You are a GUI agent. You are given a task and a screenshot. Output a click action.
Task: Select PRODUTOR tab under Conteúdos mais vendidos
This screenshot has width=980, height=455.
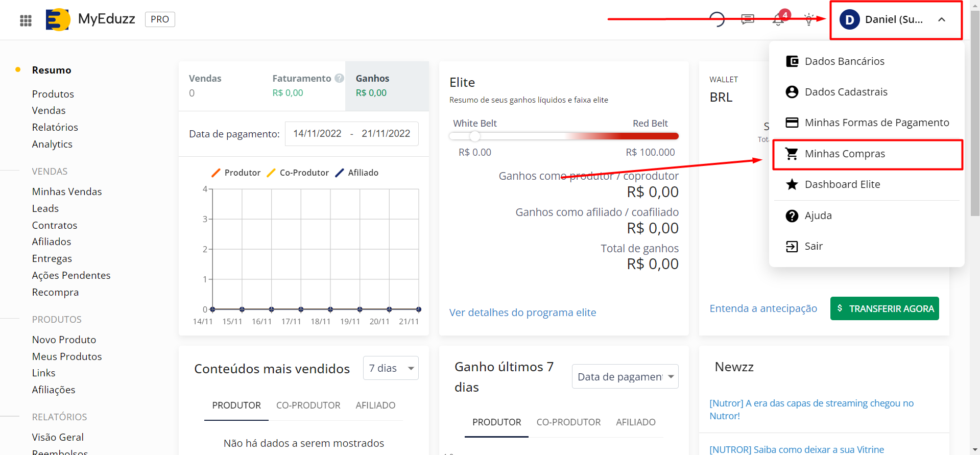tap(236, 405)
